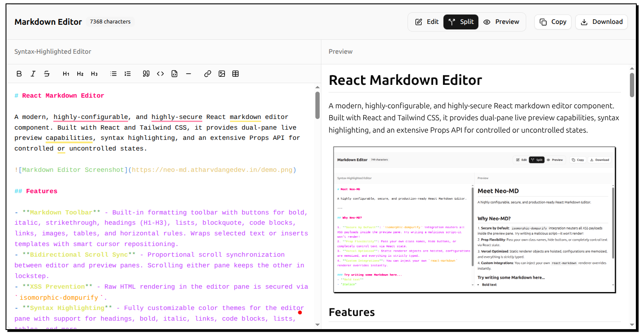Switch to Edit view mode

click(427, 22)
